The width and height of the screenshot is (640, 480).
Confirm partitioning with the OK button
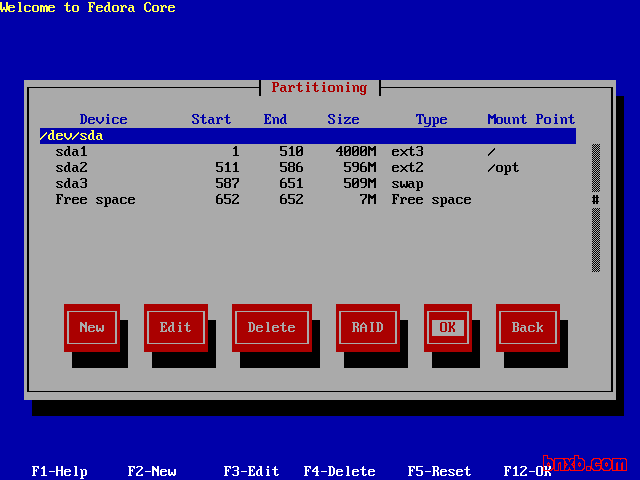447,327
